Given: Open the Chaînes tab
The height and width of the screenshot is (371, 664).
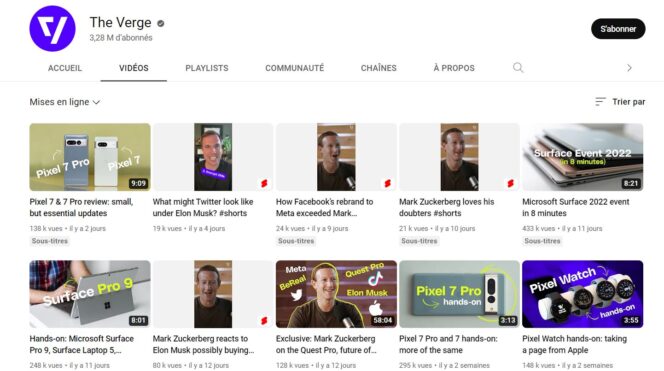Looking at the screenshot, I should click(x=379, y=68).
